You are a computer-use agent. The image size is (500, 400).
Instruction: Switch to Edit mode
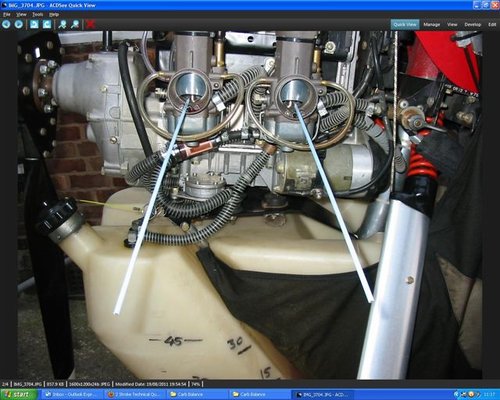[492, 24]
